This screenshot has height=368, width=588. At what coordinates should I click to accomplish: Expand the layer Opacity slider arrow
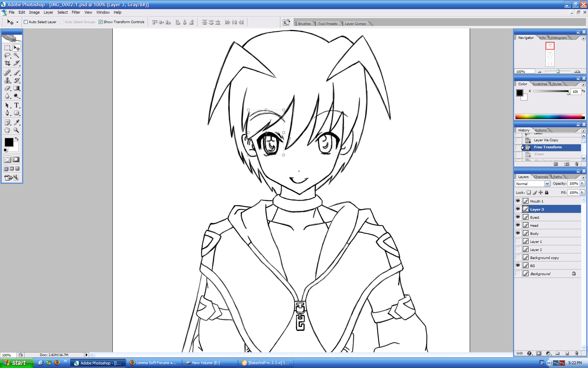pos(582,183)
